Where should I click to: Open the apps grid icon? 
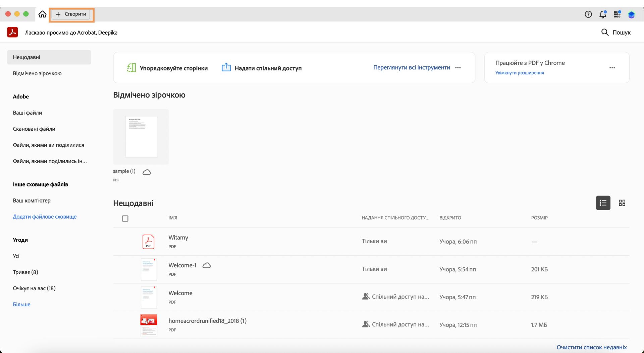pos(617,14)
